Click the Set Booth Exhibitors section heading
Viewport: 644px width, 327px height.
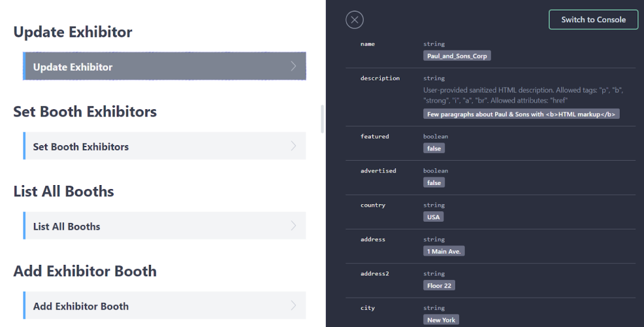coord(85,112)
